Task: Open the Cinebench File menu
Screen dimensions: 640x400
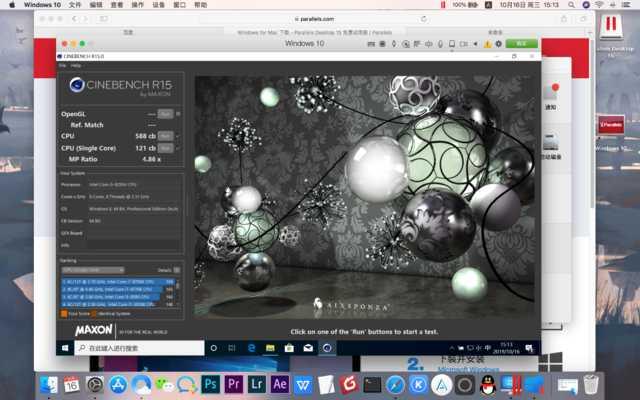Action: pos(62,65)
